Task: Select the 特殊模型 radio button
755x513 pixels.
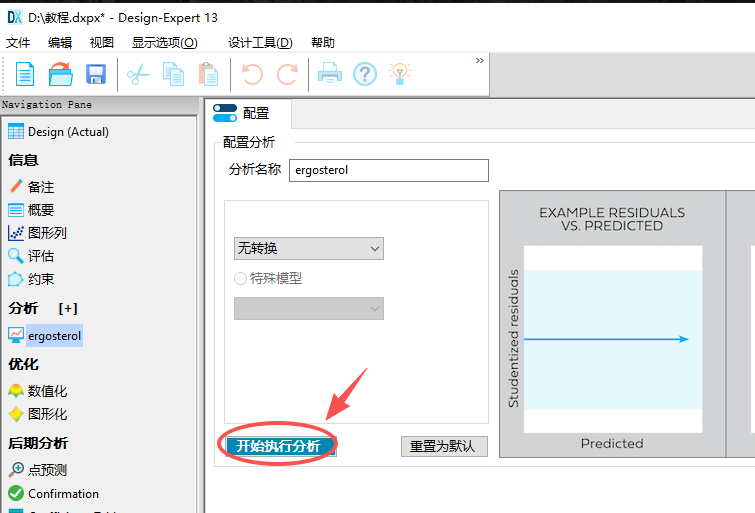Action: (240, 279)
